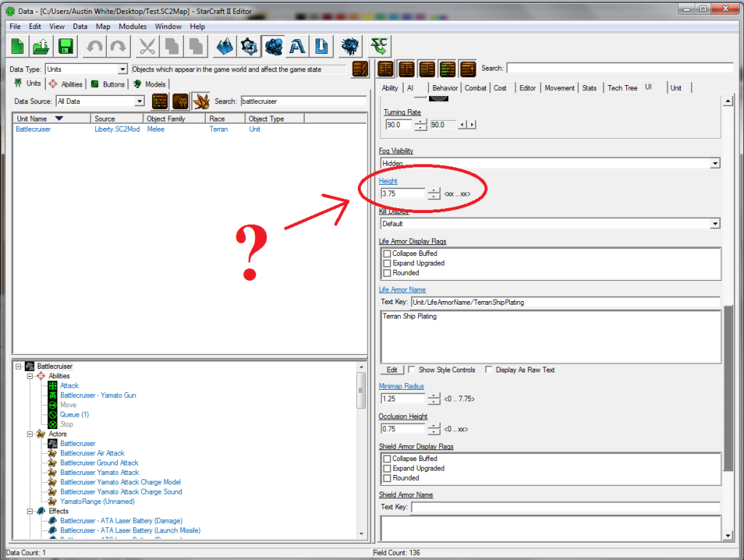The width and height of the screenshot is (744, 560).
Task: Click the unit Search field containing battlecruiser
Action: tap(303, 101)
